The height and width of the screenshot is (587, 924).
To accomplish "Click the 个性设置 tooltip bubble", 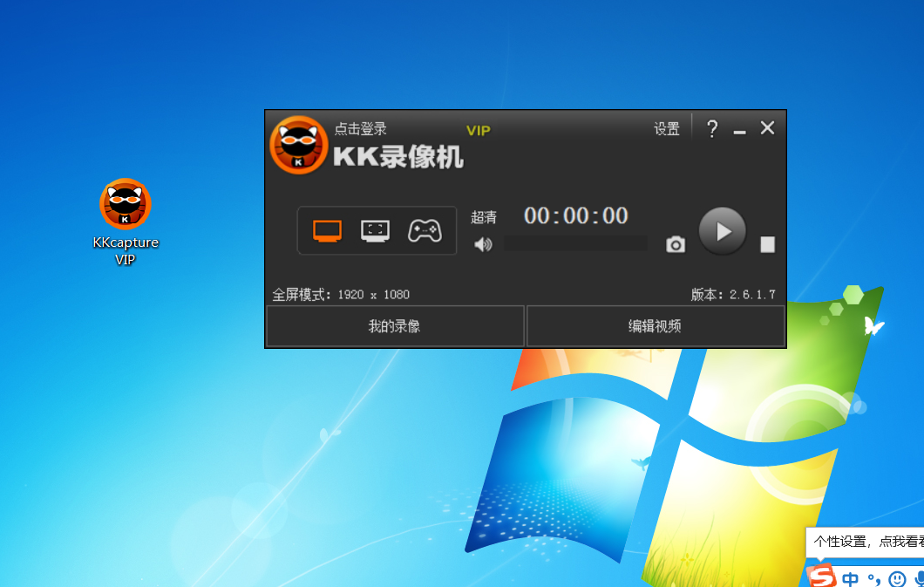I will pos(865,543).
